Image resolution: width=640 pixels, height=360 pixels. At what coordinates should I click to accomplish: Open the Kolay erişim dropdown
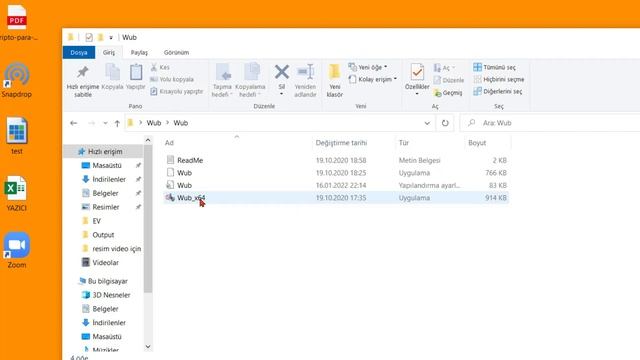373,79
